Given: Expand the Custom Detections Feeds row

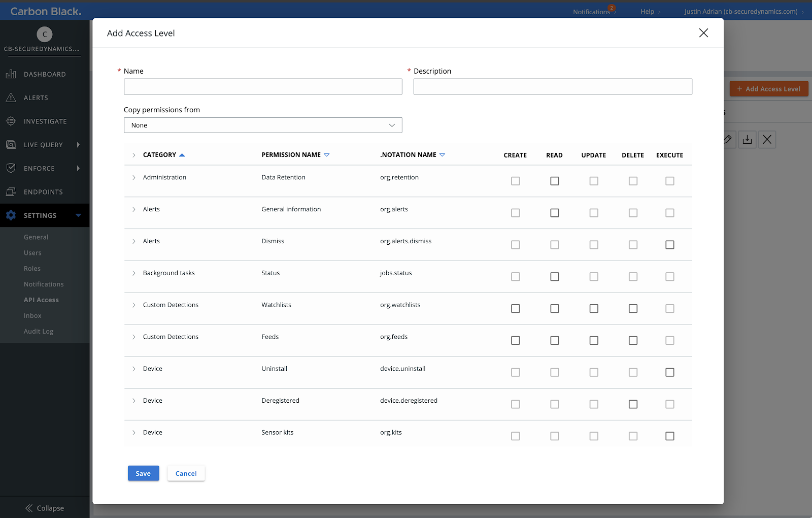Looking at the screenshot, I should coord(134,337).
